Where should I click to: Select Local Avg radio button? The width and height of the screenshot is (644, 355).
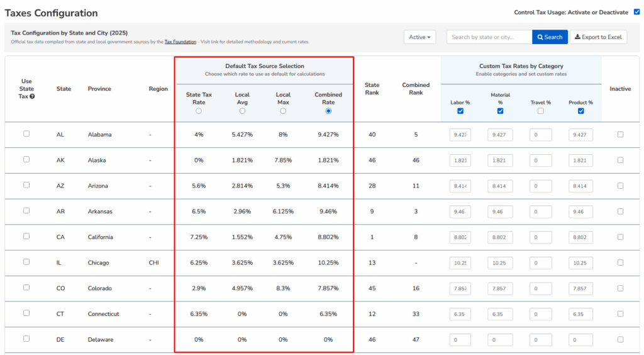(x=242, y=111)
